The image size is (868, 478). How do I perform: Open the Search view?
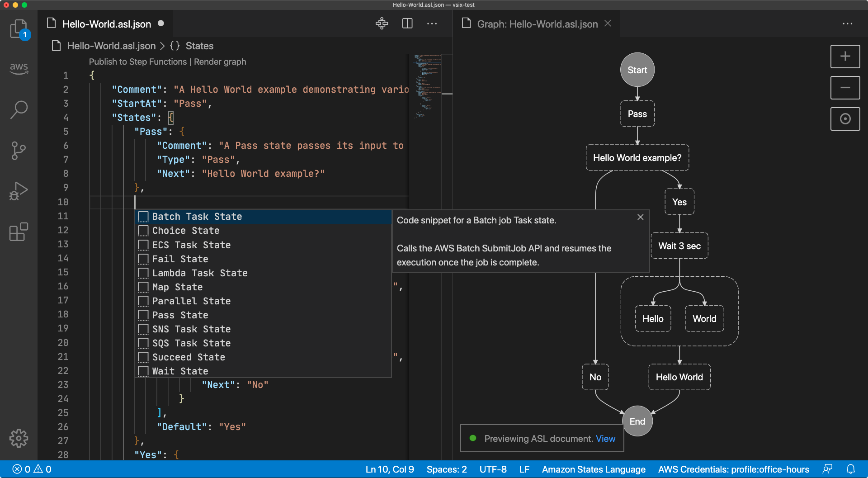click(19, 109)
